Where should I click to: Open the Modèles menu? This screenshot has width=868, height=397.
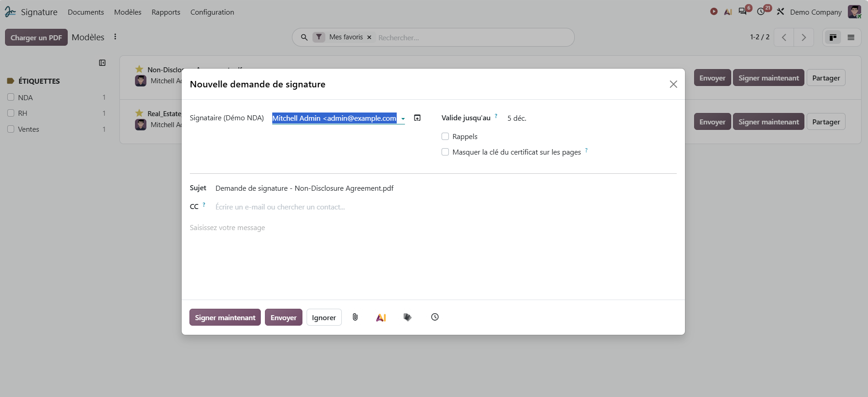pyautogui.click(x=128, y=12)
